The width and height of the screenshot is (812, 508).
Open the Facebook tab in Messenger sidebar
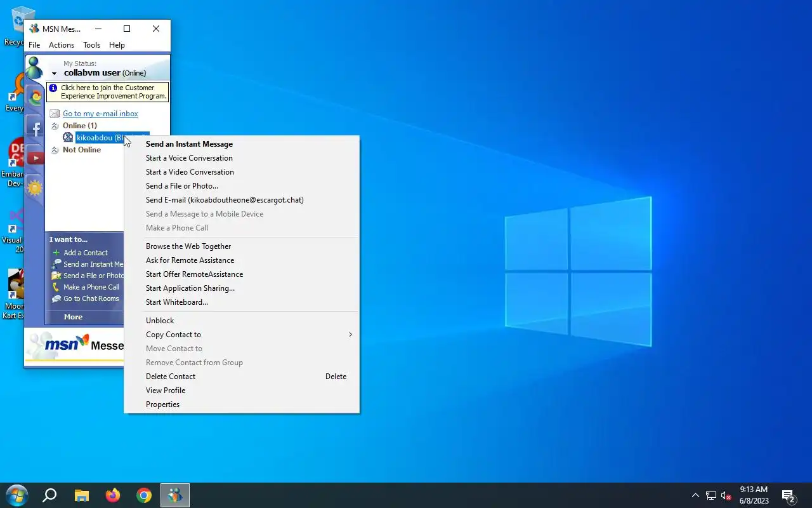35,127
